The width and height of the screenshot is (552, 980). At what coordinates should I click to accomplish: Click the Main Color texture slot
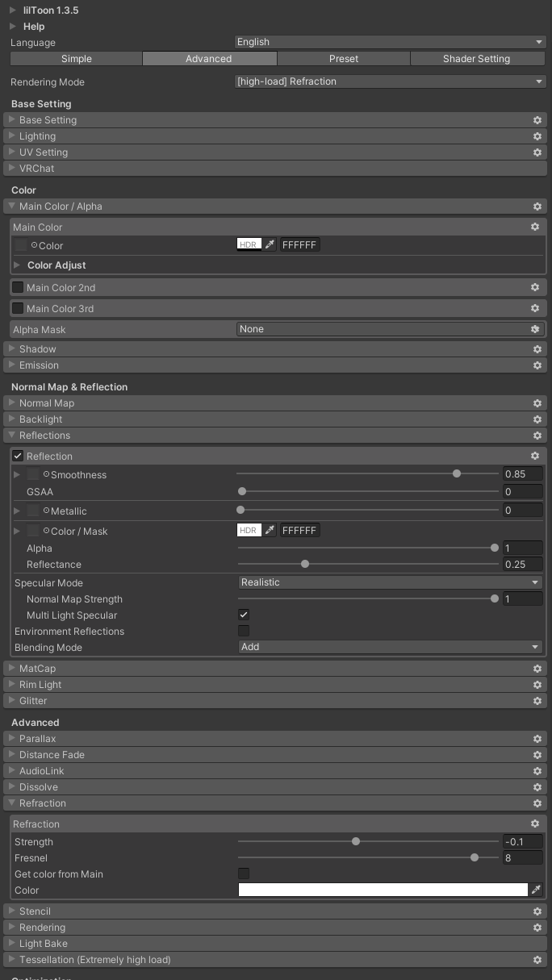click(x=21, y=245)
